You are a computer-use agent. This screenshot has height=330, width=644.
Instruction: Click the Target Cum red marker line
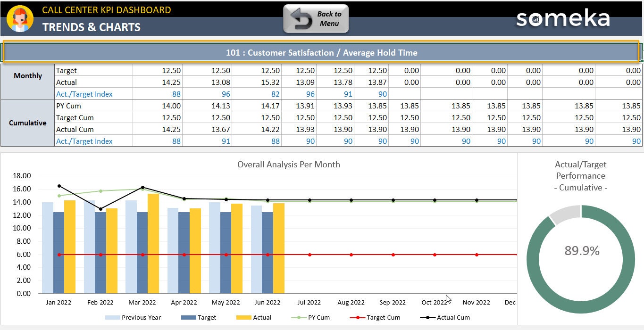351,254
